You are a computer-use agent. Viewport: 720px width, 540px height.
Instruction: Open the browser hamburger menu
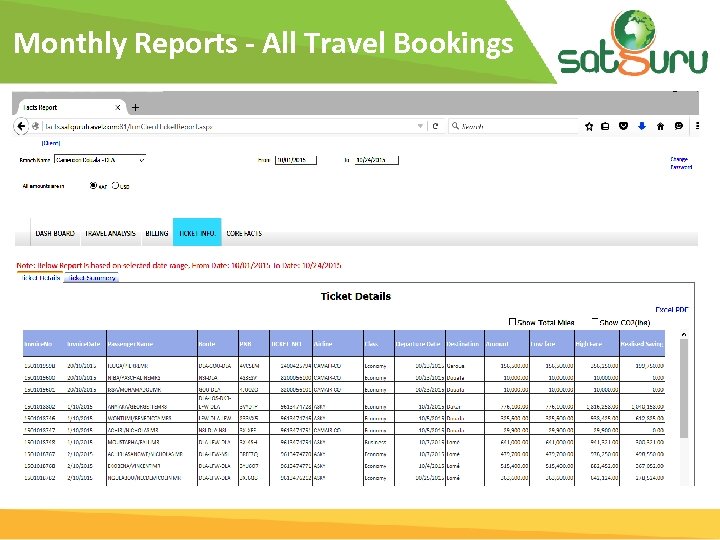tap(697, 126)
